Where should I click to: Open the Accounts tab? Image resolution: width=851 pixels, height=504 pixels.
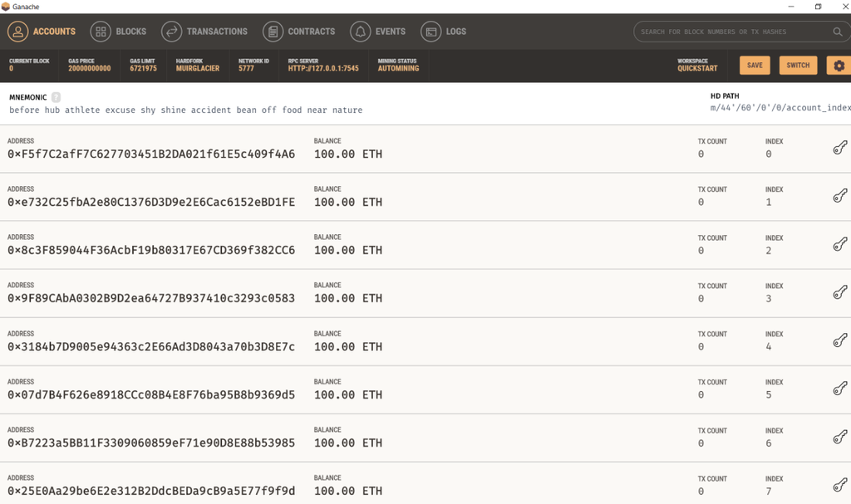pyautogui.click(x=42, y=32)
